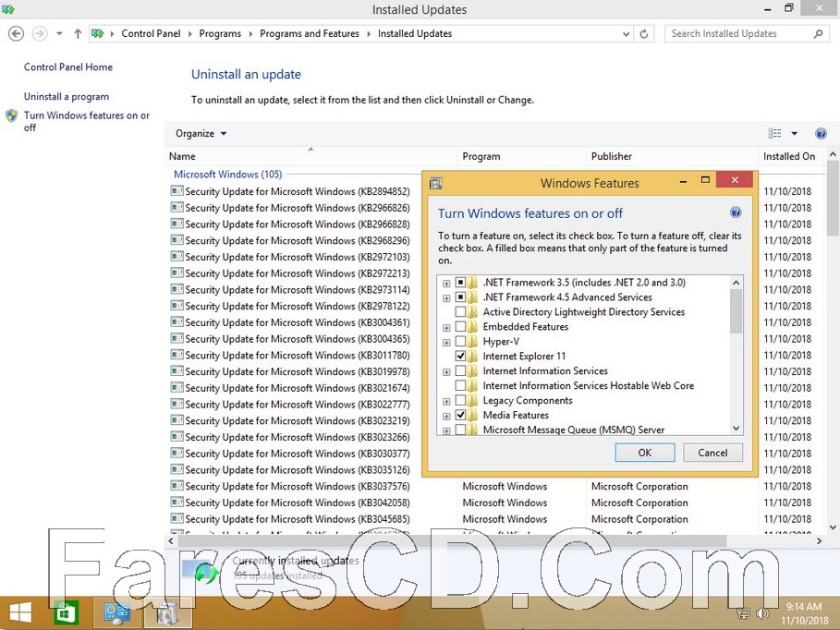This screenshot has height=630, width=840.
Task: Open the volume tray icon
Action: [x=761, y=613]
